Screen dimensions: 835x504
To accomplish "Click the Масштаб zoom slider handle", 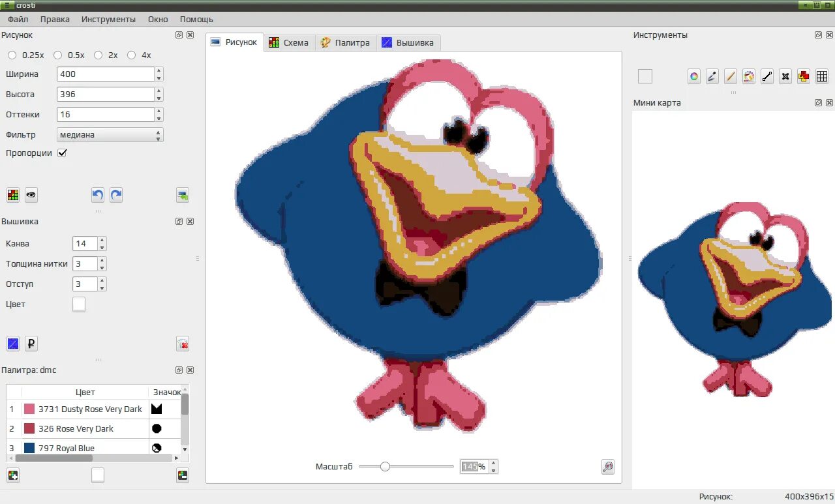I will click(385, 467).
